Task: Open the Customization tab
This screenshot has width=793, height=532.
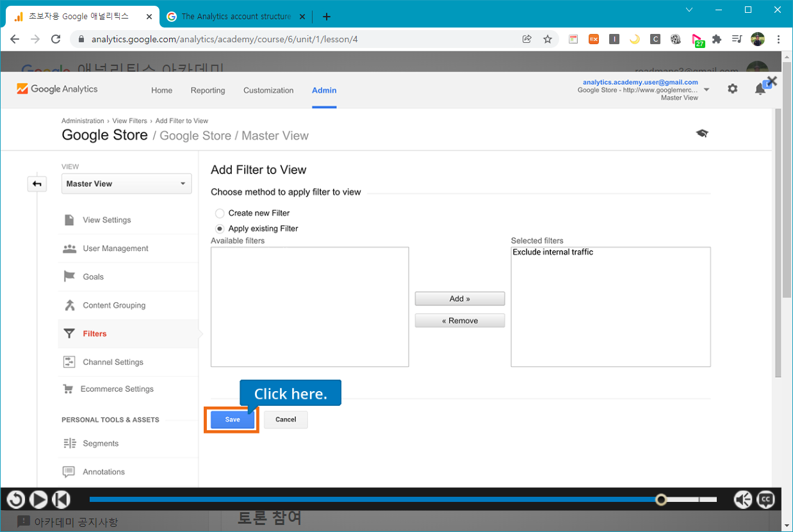Action: click(268, 90)
